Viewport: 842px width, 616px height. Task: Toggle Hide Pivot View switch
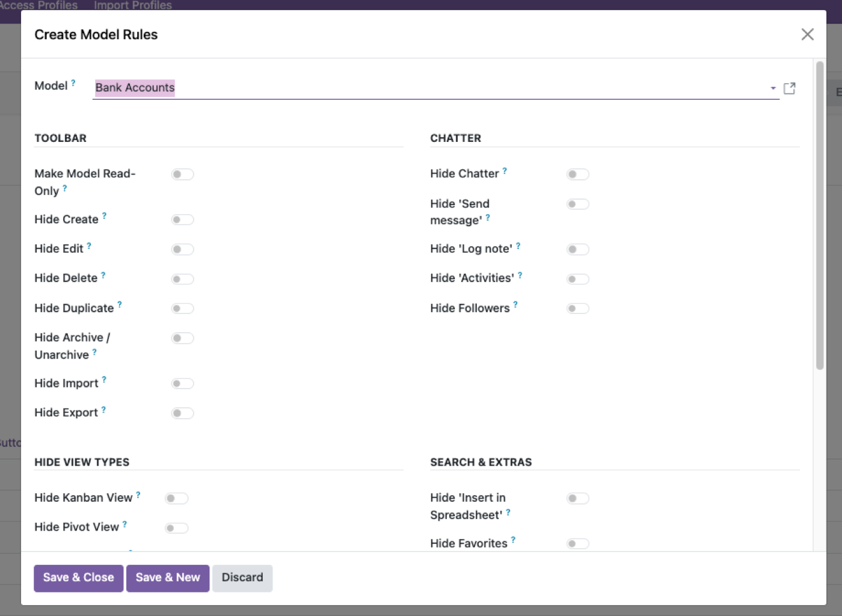(177, 528)
